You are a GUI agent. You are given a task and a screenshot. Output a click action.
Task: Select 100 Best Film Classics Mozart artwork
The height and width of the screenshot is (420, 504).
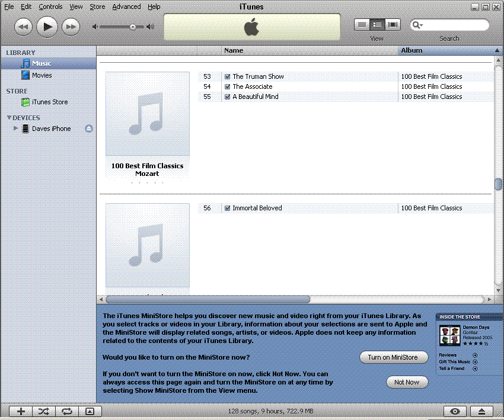point(147,114)
